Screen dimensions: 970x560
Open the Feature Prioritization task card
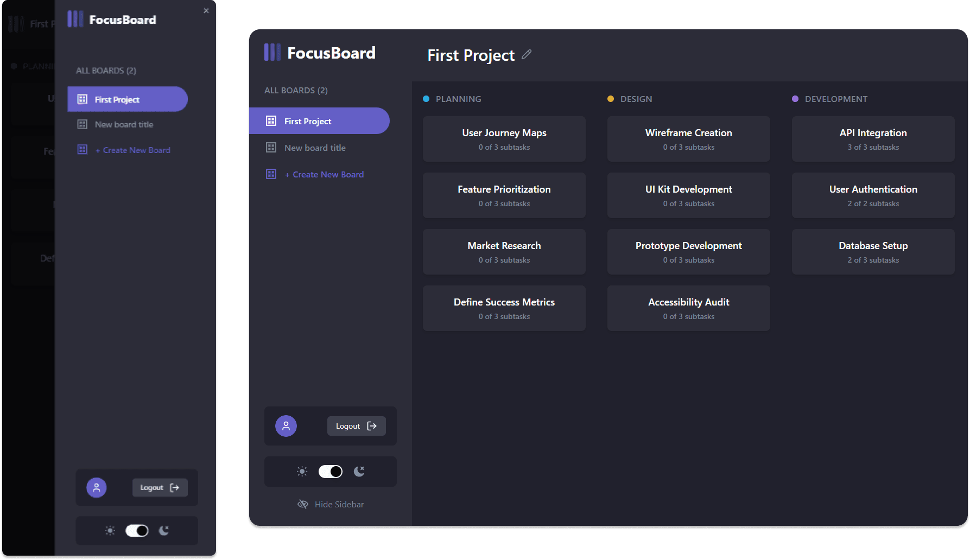pos(504,195)
